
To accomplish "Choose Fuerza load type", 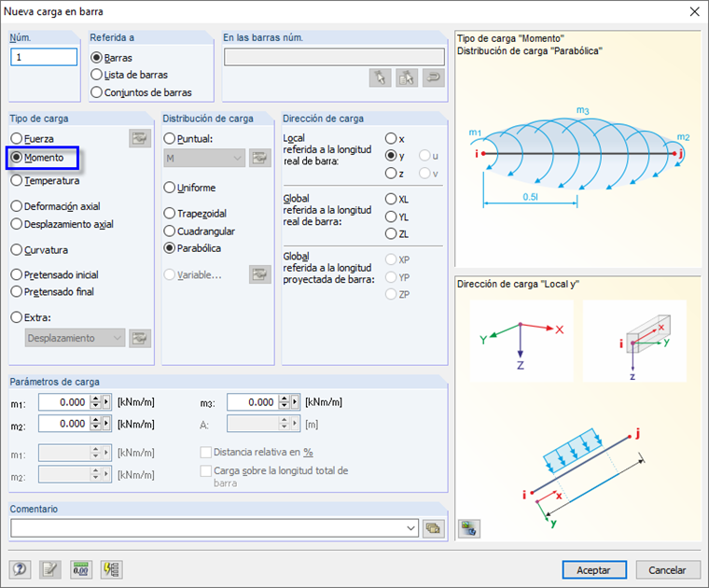I will [x=32, y=138].
